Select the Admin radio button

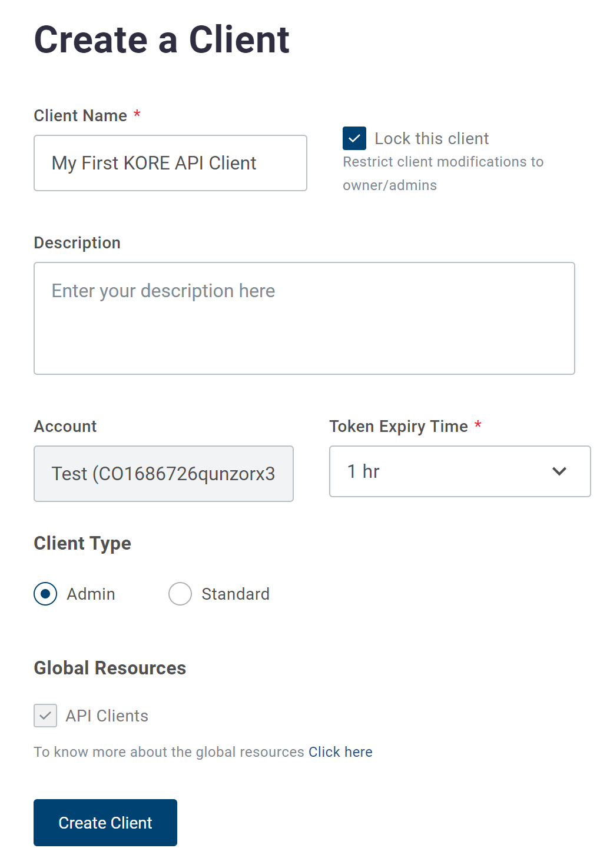coord(45,594)
